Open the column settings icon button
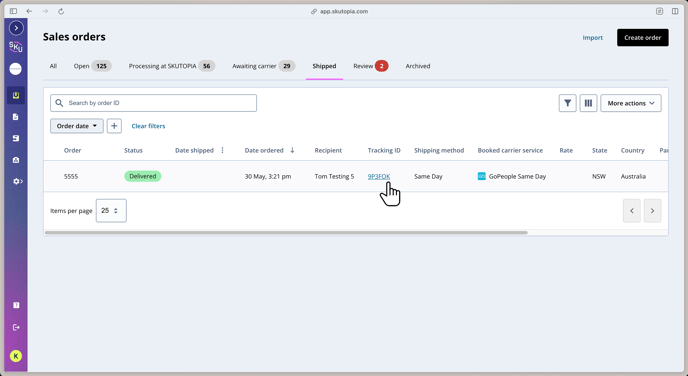 588,103
